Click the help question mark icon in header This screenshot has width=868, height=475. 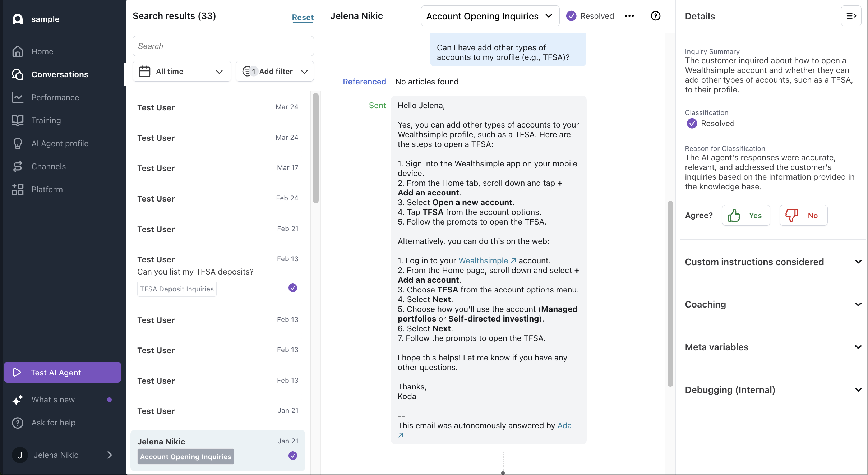click(x=655, y=16)
